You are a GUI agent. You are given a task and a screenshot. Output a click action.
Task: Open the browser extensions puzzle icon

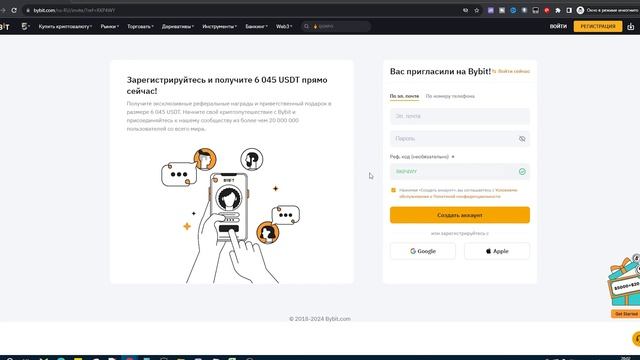558,10
